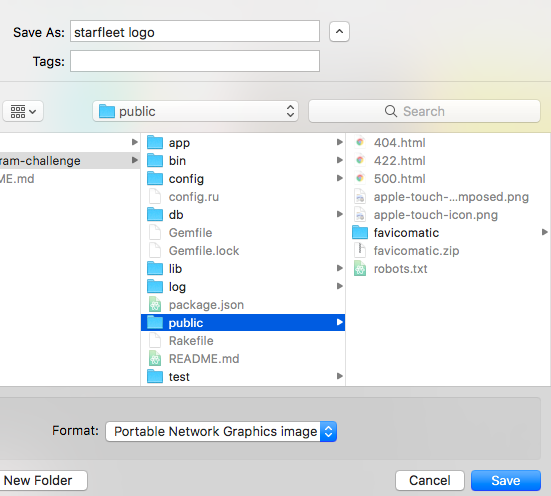Click the 404.html file name
The image size is (551, 496).
[400, 143]
